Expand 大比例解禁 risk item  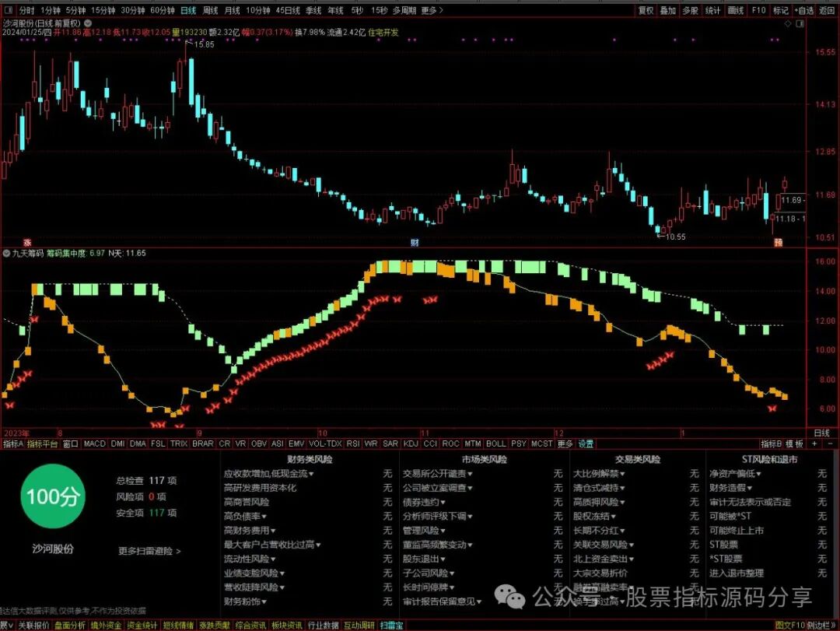[x=599, y=474]
